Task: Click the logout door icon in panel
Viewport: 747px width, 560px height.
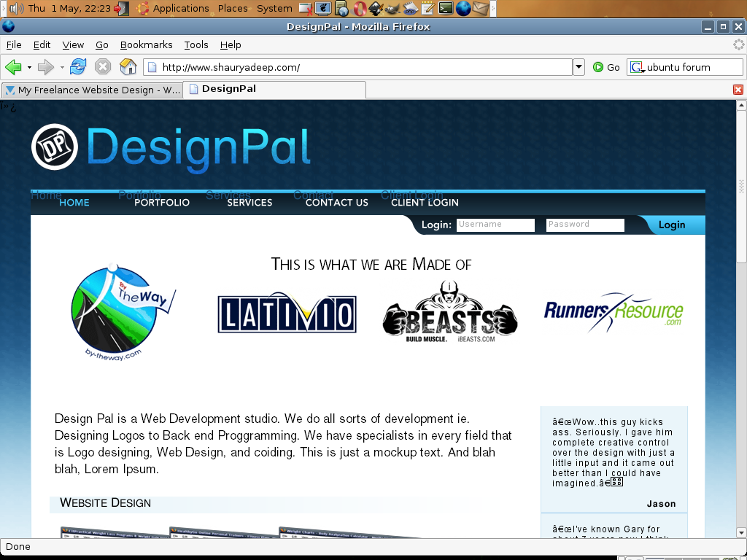Action: point(122,9)
